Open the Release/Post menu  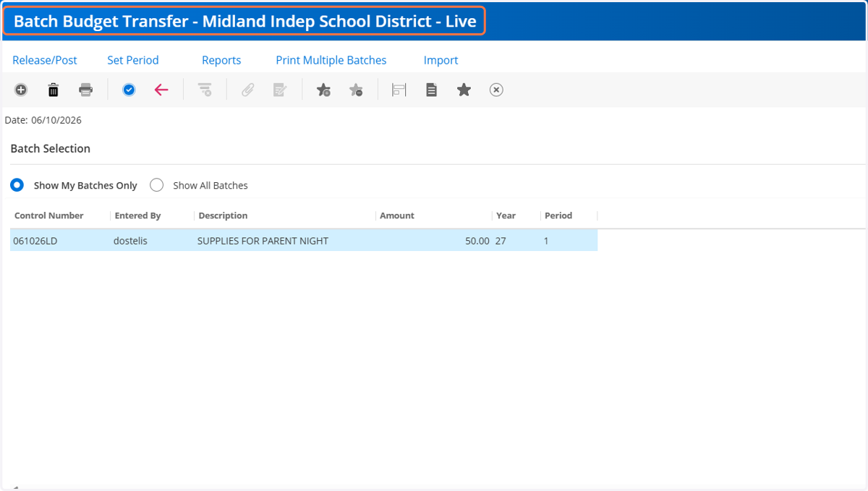(45, 60)
